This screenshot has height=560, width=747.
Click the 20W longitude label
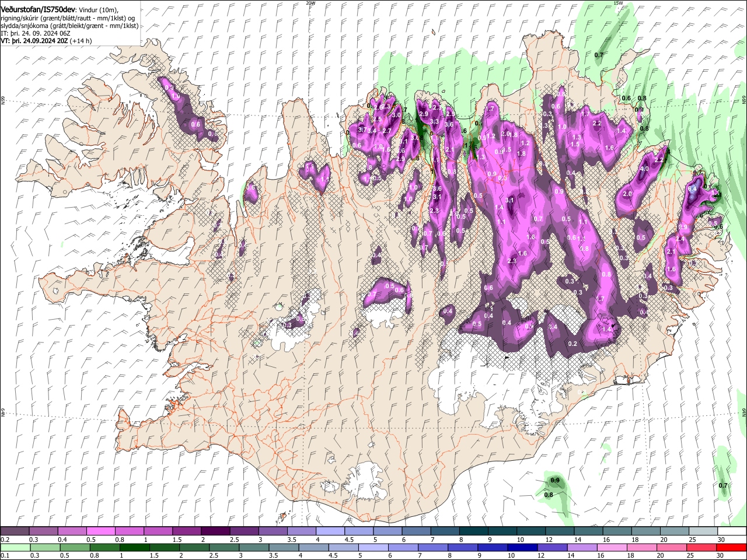[x=310, y=3]
